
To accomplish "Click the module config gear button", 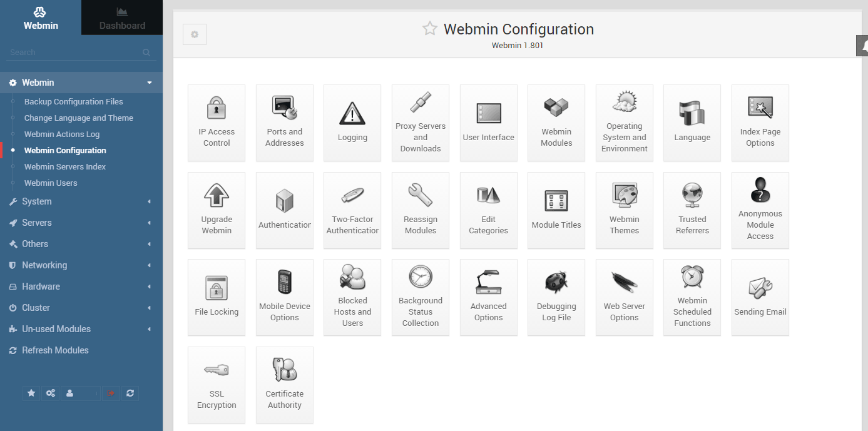I will 195,34.
